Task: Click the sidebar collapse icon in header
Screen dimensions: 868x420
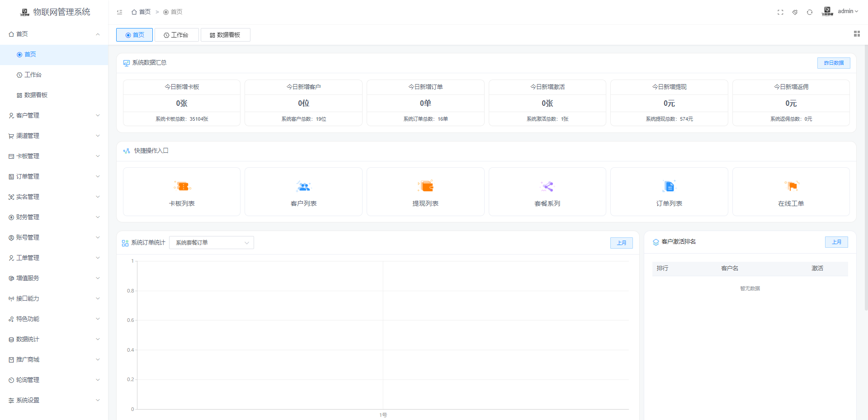Action: pyautogui.click(x=119, y=12)
